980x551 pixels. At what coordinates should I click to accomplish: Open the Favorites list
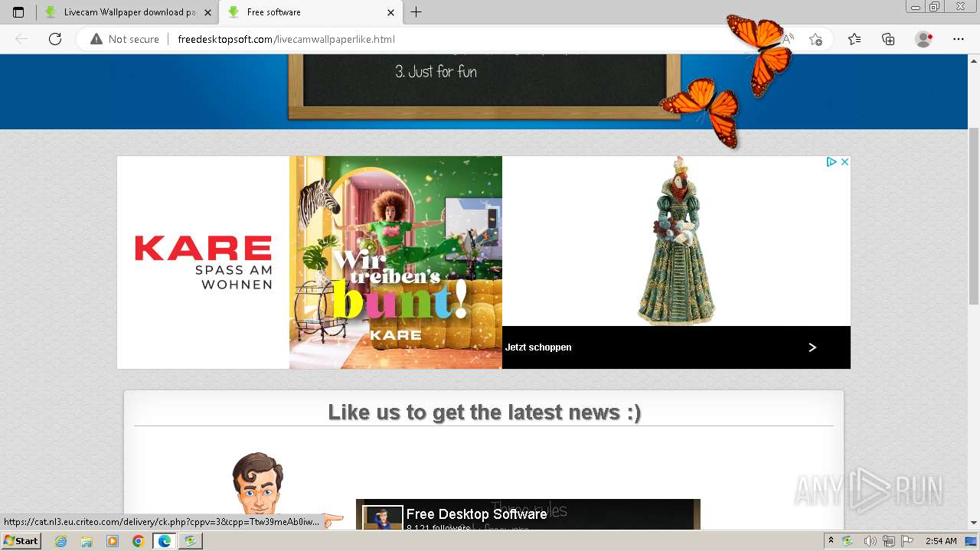pos(854,39)
